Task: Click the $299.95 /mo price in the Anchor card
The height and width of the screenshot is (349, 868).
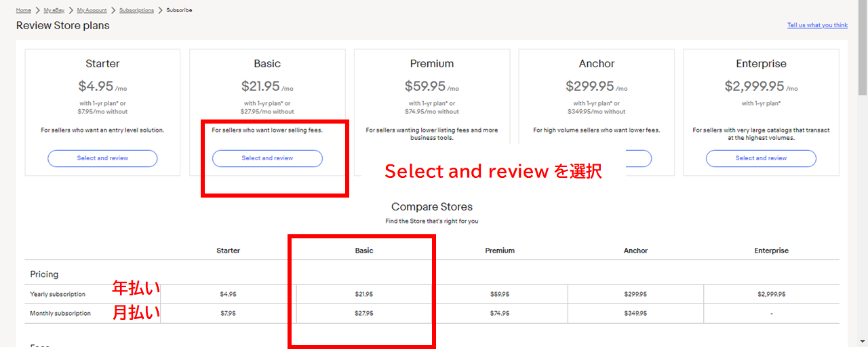Action: [x=597, y=86]
